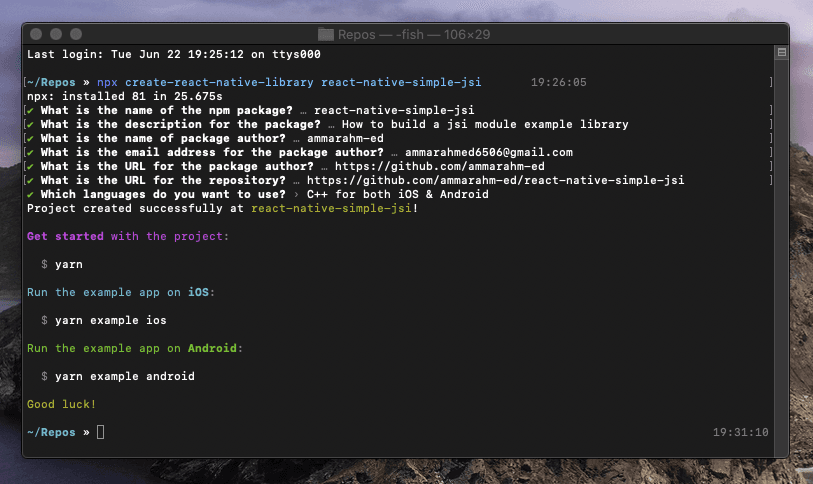Image resolution: width=813 pixels, height=484 pixels.
Task: Click the split pane icon above scrollbar
Action: pyautogui.click(x=781, y=52)
